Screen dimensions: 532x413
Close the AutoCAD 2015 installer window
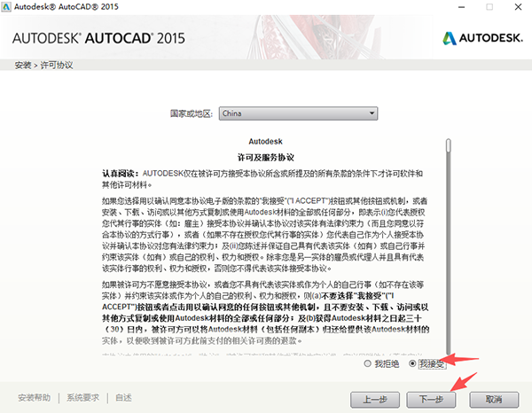coord(516,8)
